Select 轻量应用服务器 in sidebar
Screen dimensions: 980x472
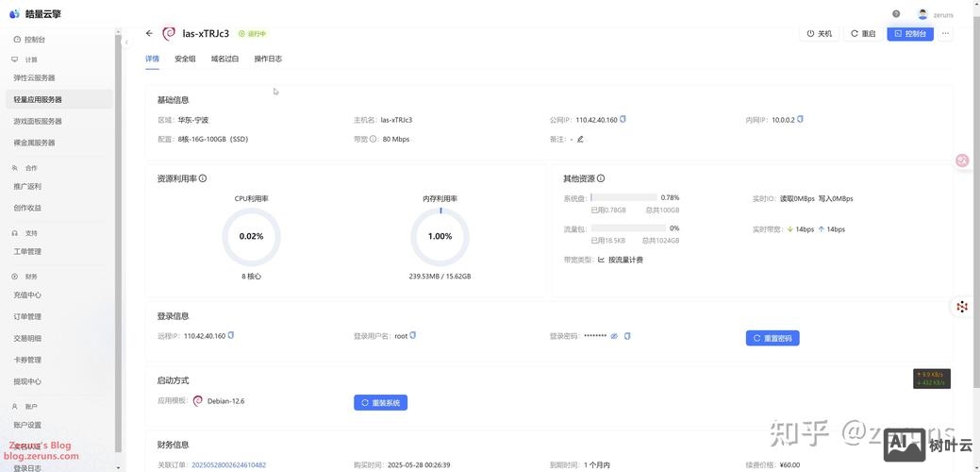(59, 99)
